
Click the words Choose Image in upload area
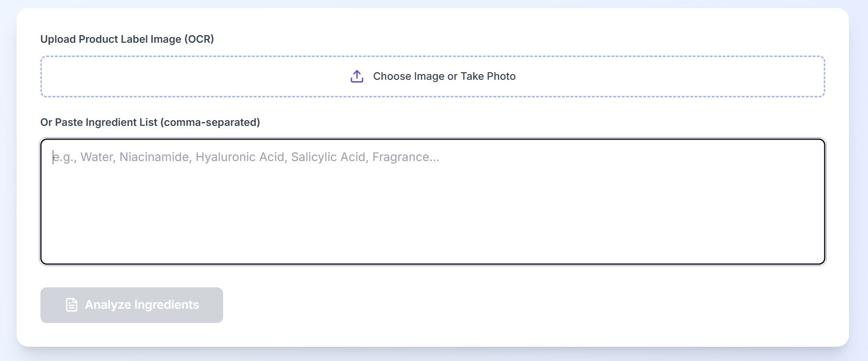(x=409, y=76)
